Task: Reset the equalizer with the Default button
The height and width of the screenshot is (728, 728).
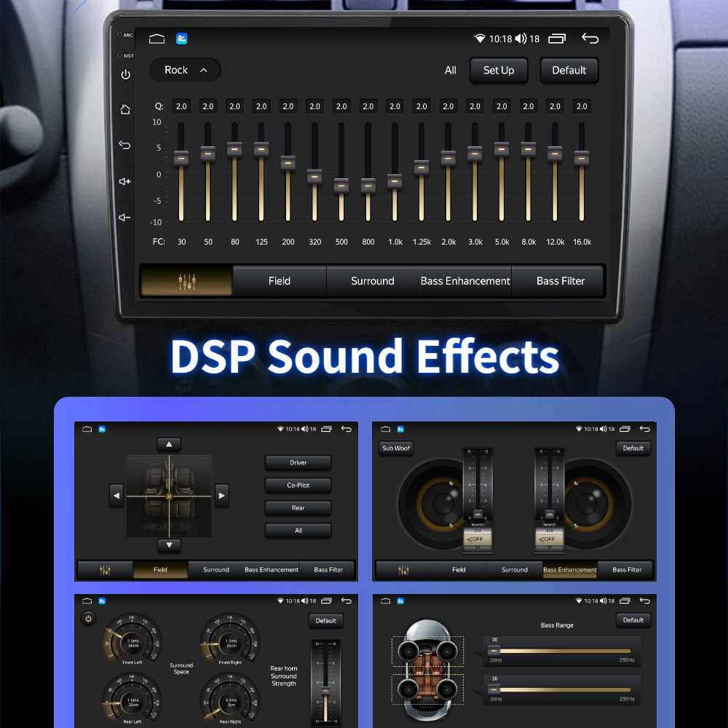Action: click(x=569, y=71)
